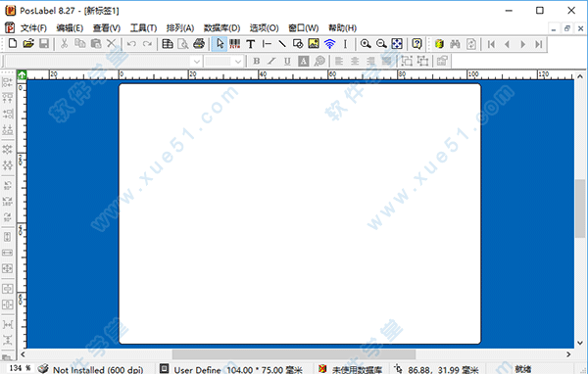The height and width of the screenshot is (374, 588).
Task: Select the arrow pointer tool
Action: (x=220, y=44)
